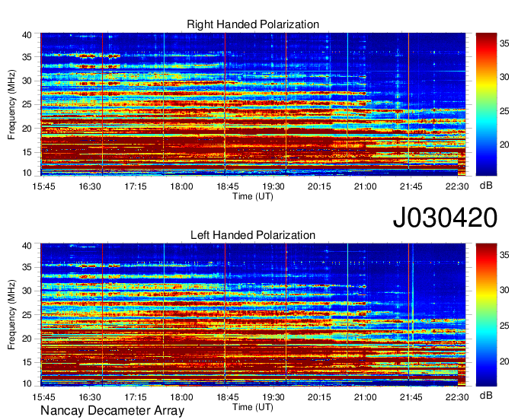
Task: Click the Right Handed plot's color bar
Action: pos(486,104)
